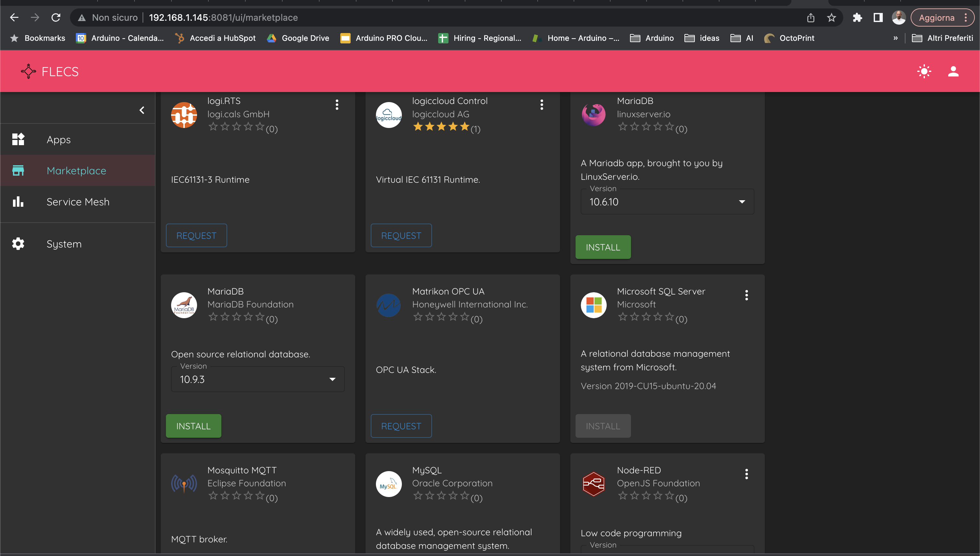The width and height of the screenshot is (980, 556).
Task: Toggle the browser side panel icon
Action: pyautogui.click(x=878, y=17)
